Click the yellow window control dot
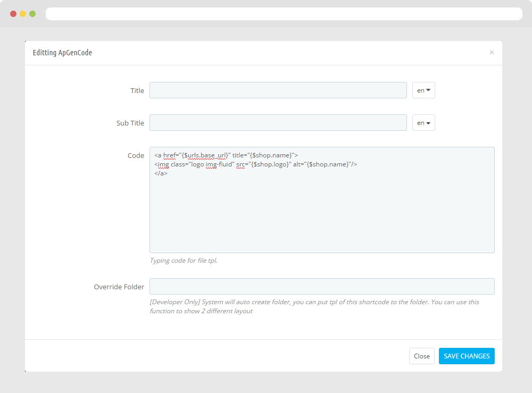Viewport: 532px width, 393px height. tap(23, 14)
